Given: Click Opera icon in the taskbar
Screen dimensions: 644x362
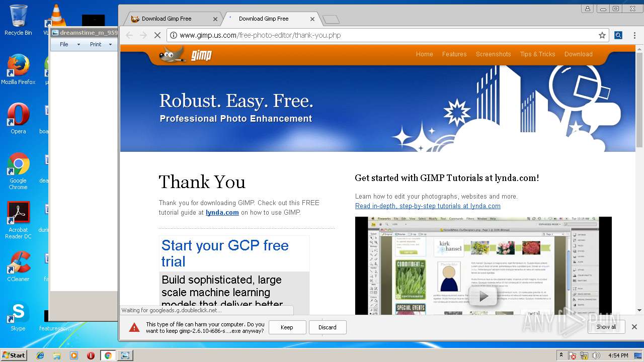Looking at the screenshot, I should point(91,355).
